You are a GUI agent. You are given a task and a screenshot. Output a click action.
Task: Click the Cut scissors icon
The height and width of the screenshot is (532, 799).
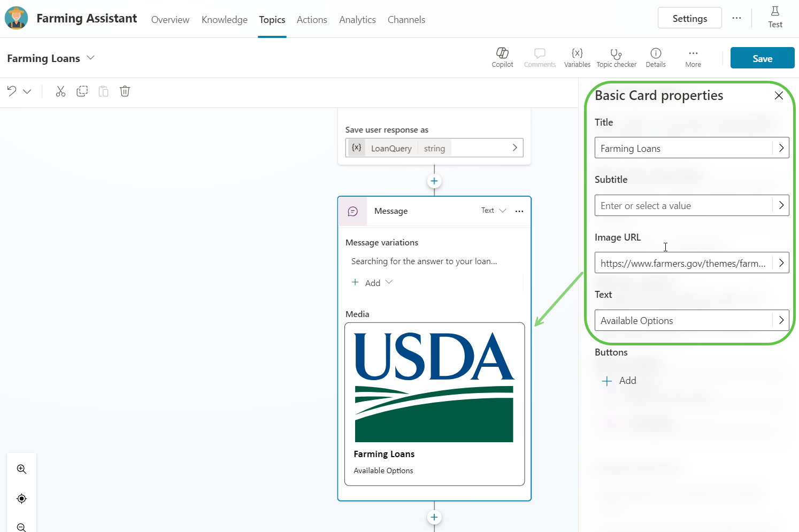point(60,91)
